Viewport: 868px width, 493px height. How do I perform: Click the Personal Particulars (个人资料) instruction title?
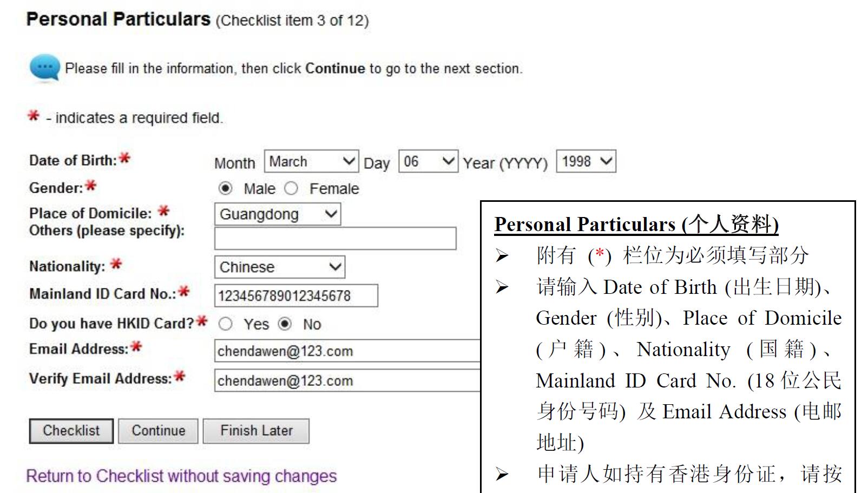pyautogui.click(x=636, y=224)
